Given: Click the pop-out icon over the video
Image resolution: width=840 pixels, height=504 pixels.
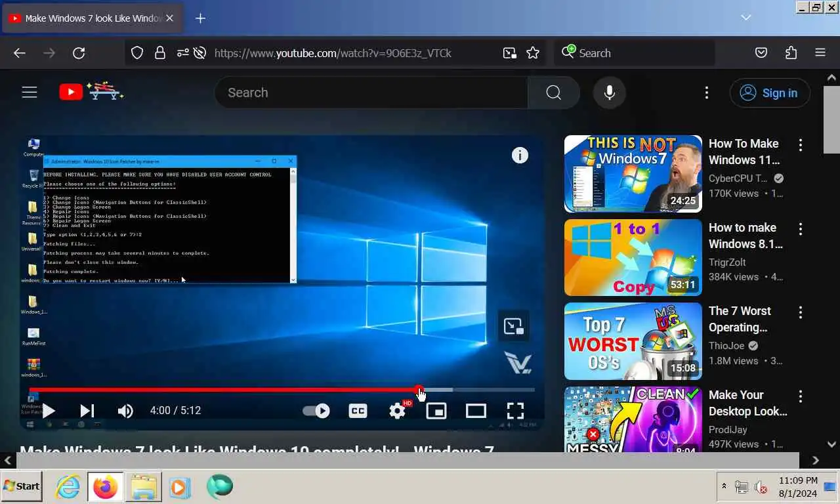Looking at the screenshot, I should pyautogui.click(x=513, y=325).
